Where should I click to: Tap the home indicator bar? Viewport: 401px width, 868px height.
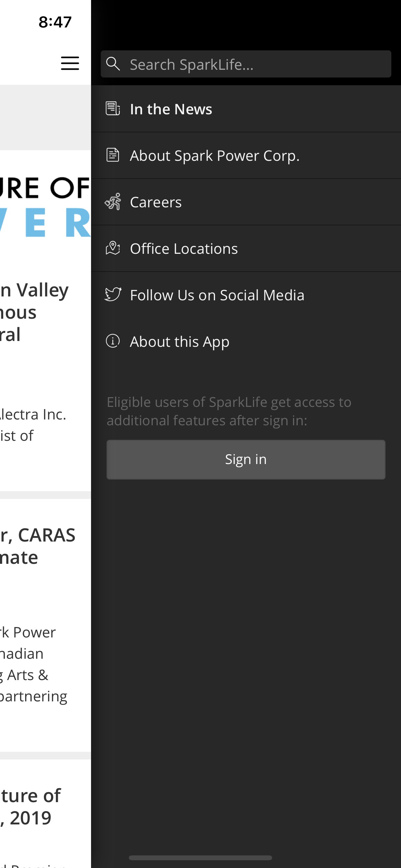pos(200,858)
